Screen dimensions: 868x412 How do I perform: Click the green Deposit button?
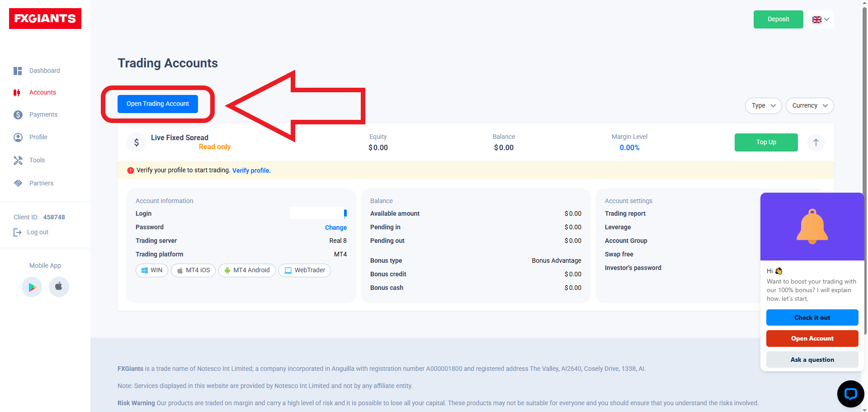point(778,19)
